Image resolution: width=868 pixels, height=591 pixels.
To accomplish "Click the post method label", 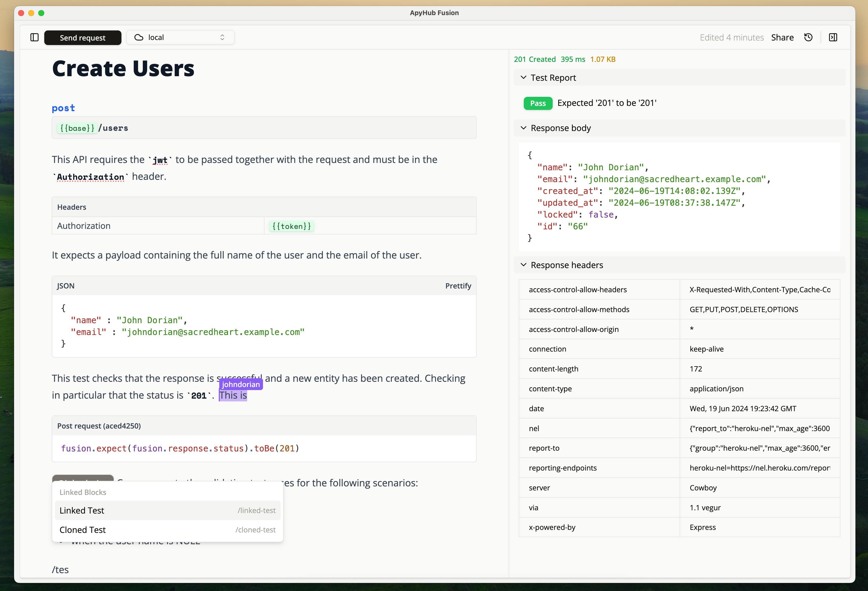I will 64,108.
